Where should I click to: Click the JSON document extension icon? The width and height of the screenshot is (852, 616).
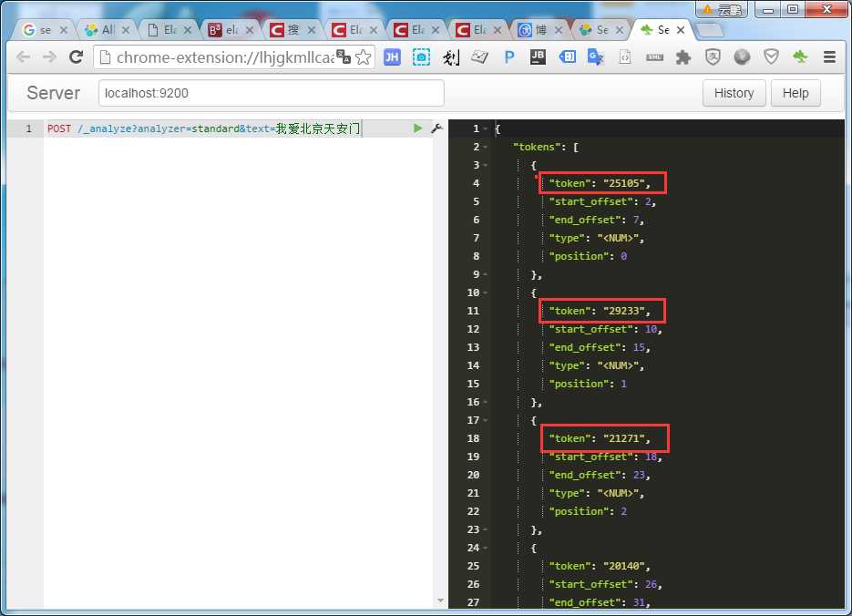tap(625, 57)
